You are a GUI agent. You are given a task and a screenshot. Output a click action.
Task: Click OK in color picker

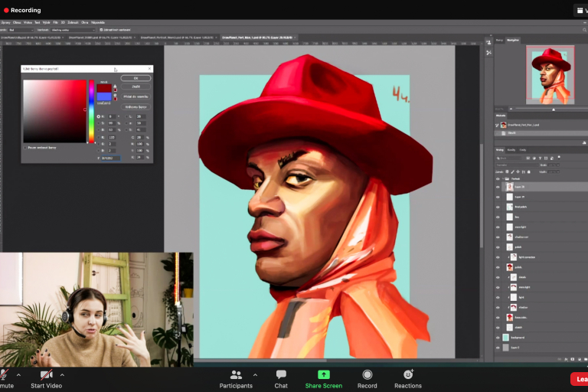[x=136, y=78]
